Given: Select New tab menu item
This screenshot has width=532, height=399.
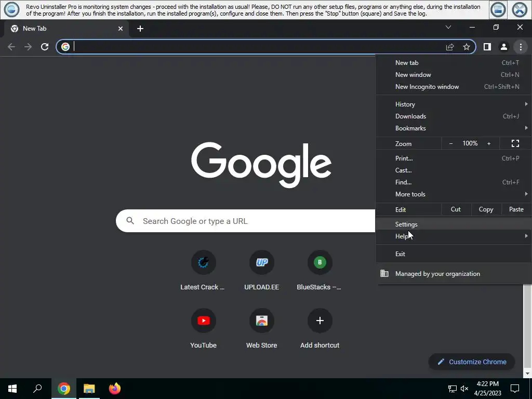Looking at the screenshot, I should [454, 63].
